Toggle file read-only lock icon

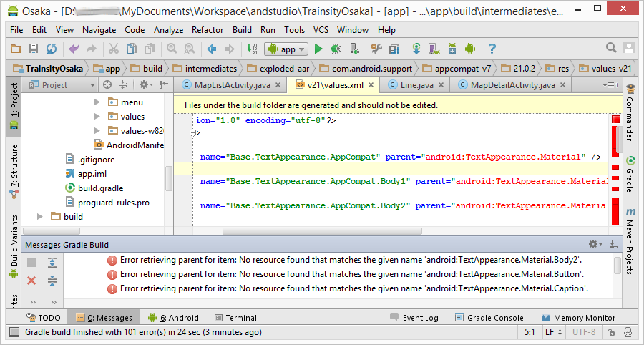point(612,332)
